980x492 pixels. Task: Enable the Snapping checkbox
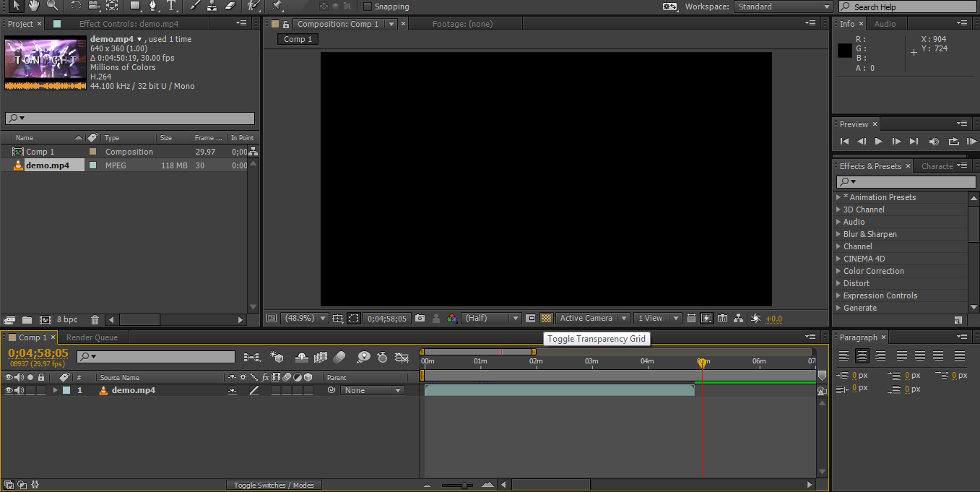point(368,7)
